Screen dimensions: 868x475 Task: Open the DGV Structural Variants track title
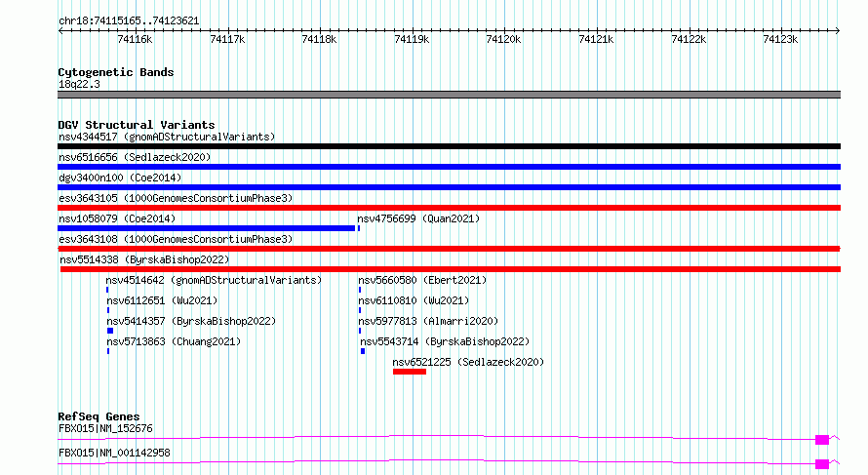click(x=137, y=125)
